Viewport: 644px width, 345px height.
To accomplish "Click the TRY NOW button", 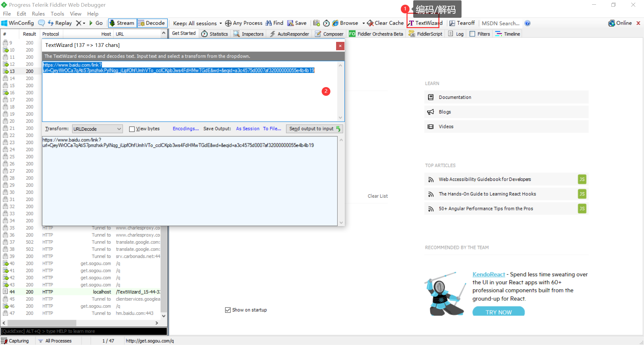I will coord(498,312).
